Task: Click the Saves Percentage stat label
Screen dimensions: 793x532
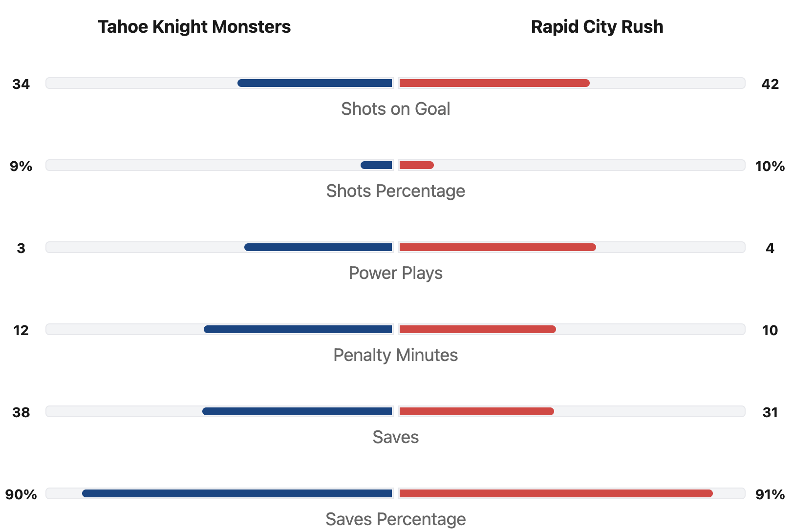Action: (x=395, y=519)
